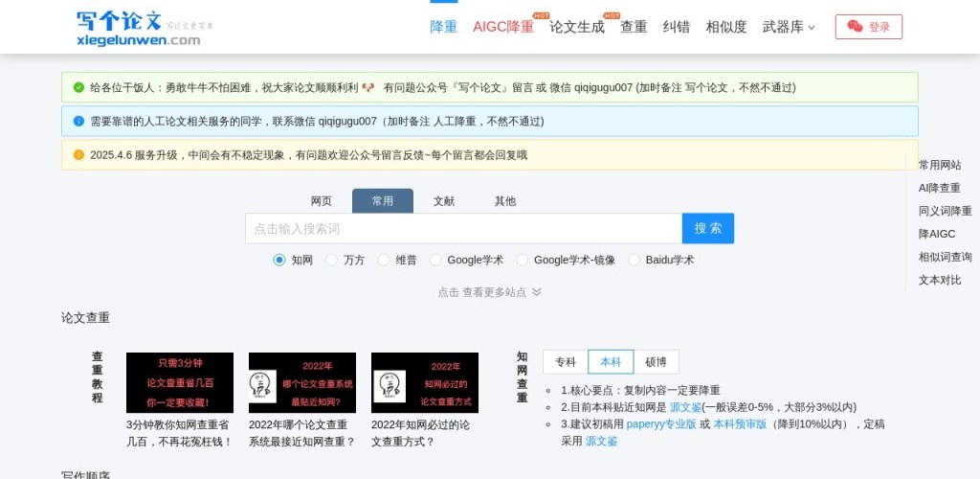Expand 点击 查看更多站点 section

point(489,292)
